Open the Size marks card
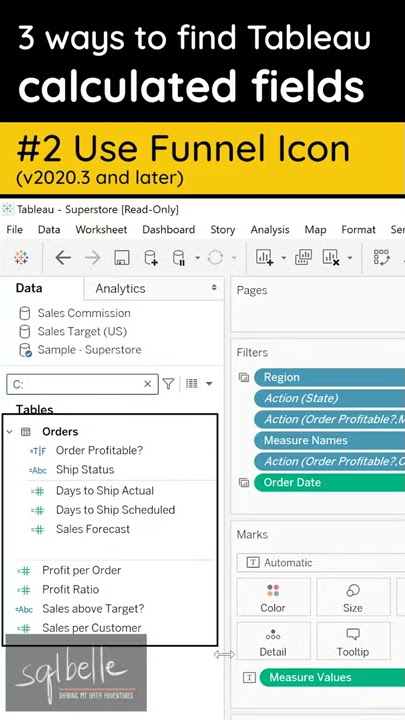Viewport: 405px width, 720px height. 353,597
